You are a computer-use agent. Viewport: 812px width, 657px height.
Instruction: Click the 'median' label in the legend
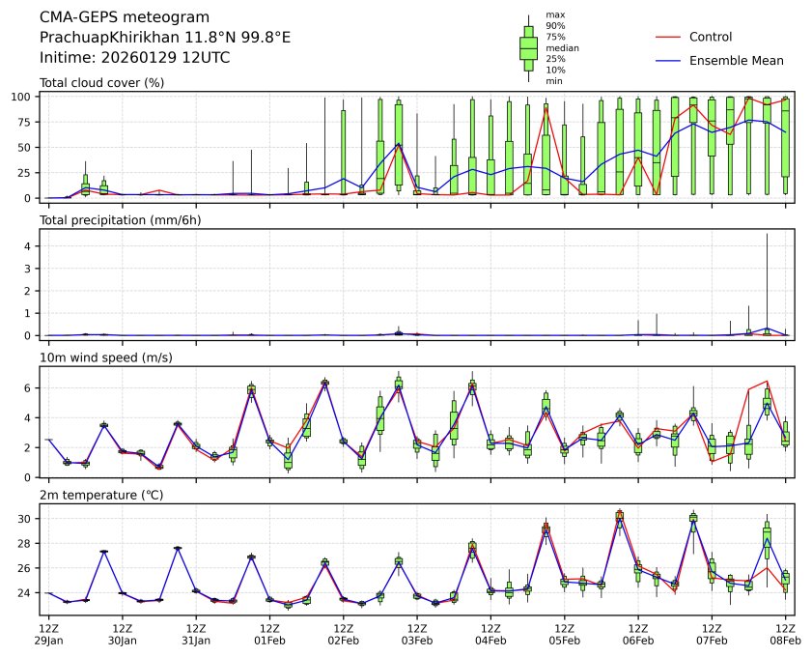tap(562, 48)
